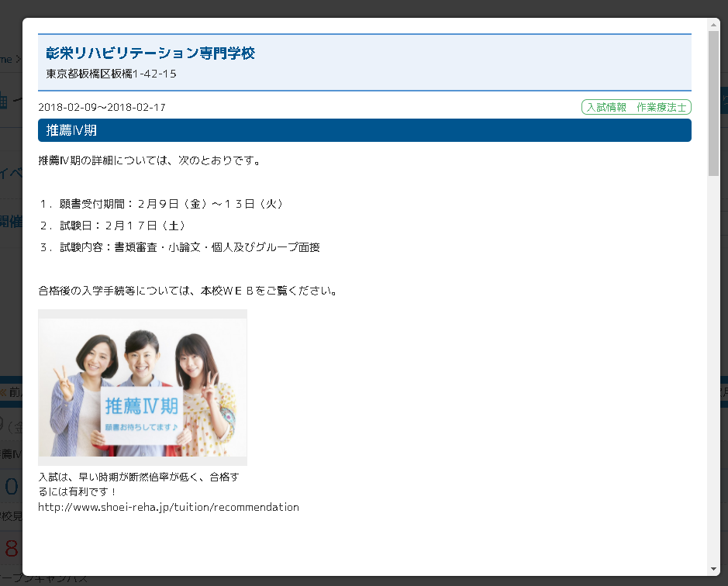Open the 推薦IV期 photo thumbnail

click(143, 388)
